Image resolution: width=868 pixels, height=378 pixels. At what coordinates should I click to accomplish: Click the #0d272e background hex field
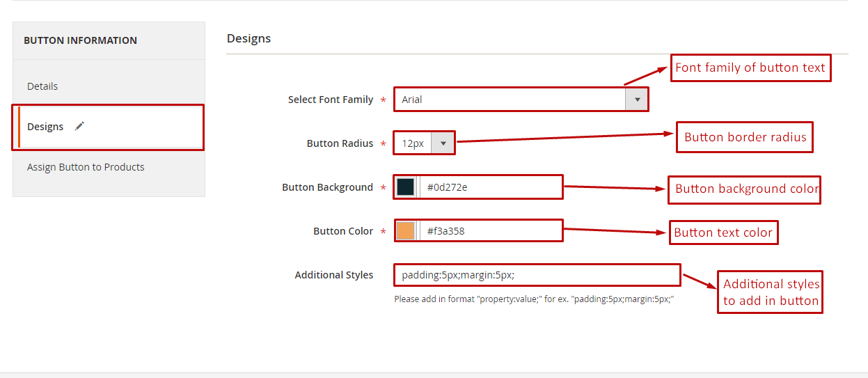(491, 187)
